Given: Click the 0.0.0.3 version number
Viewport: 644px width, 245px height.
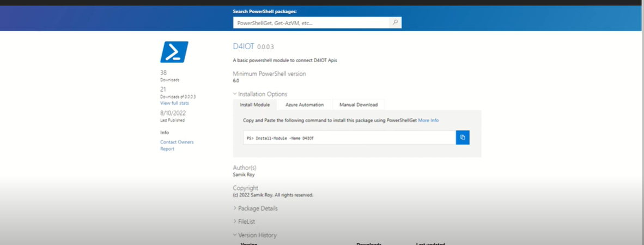Looking at the screenshot, I should pos(265,47).
